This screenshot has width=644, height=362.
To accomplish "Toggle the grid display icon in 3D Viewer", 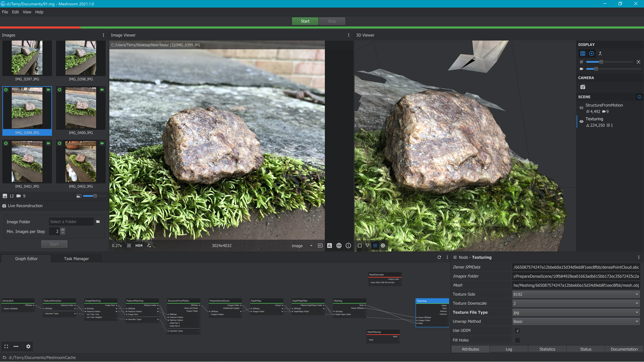I will click(x=582, y=53).
